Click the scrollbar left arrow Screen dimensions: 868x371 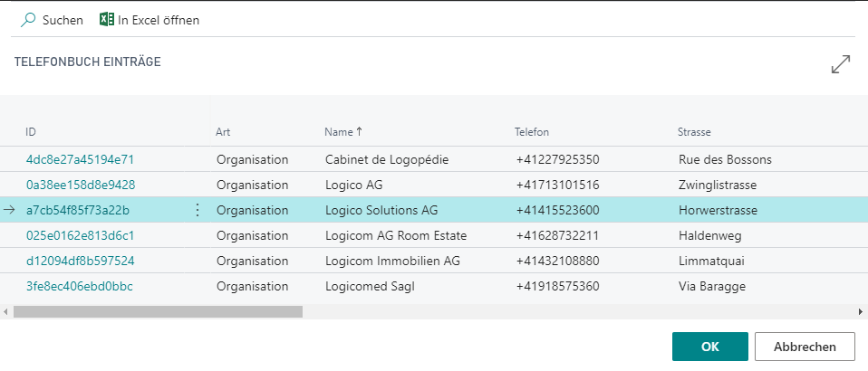pyautogui.click(x=5, y=312)
